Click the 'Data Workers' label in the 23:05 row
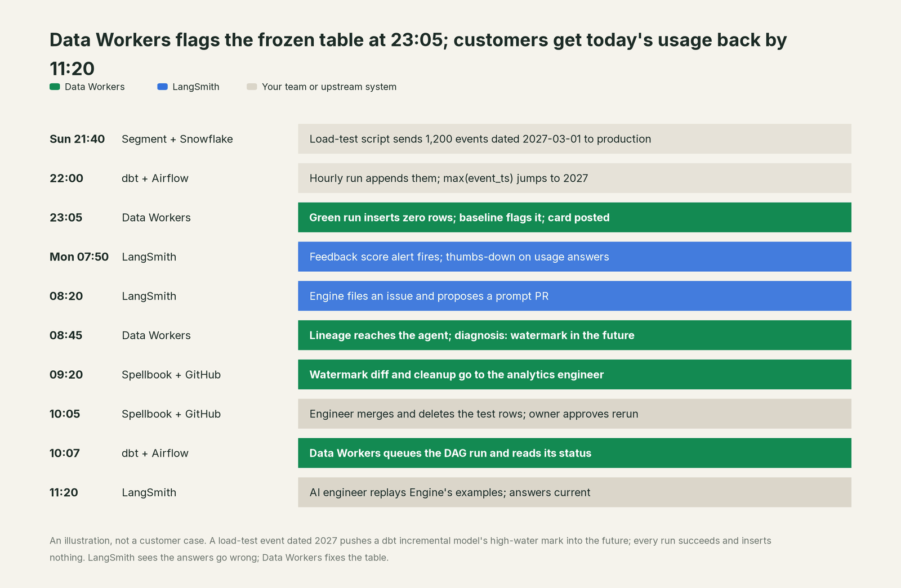 pos(156,218)
